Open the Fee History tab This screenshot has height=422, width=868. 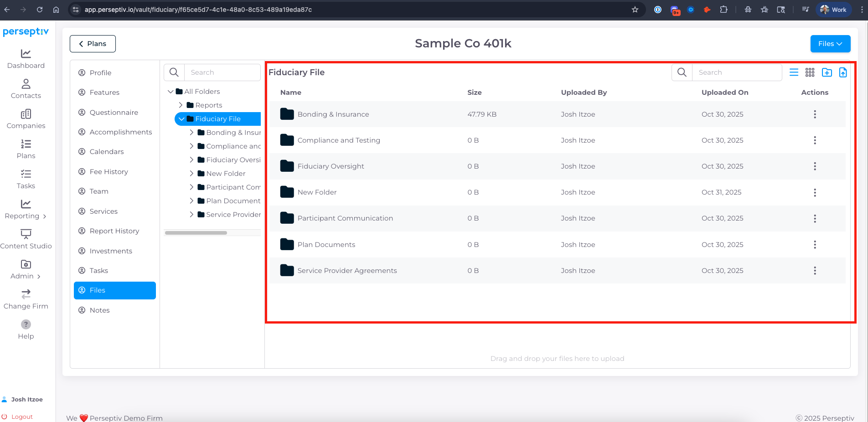click(115, 172)
